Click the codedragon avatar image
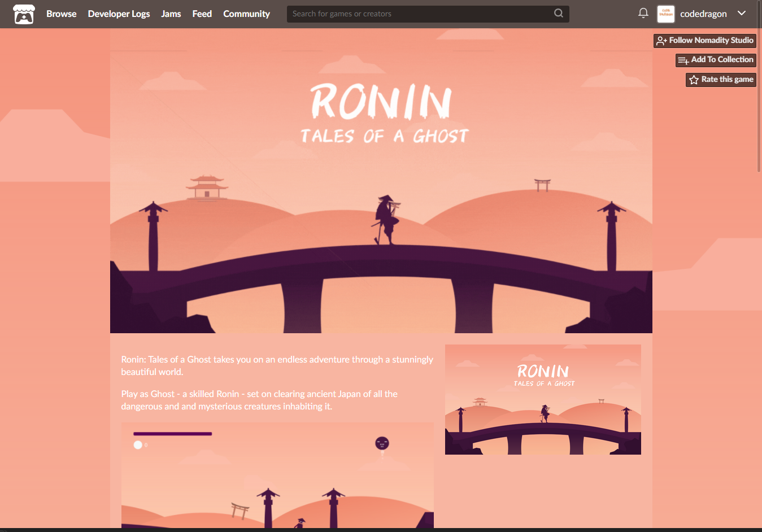Screen dimensions: 762x532 click(666, 14)
